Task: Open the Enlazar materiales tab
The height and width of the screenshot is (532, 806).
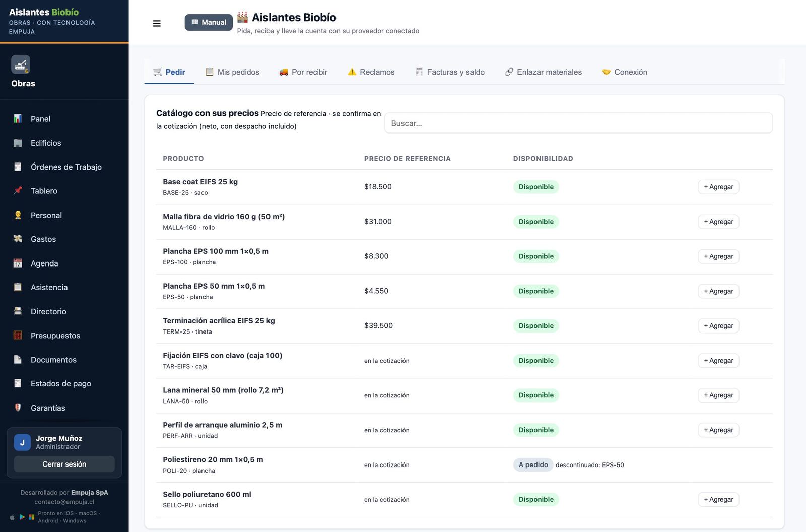Action: (544, 72)
